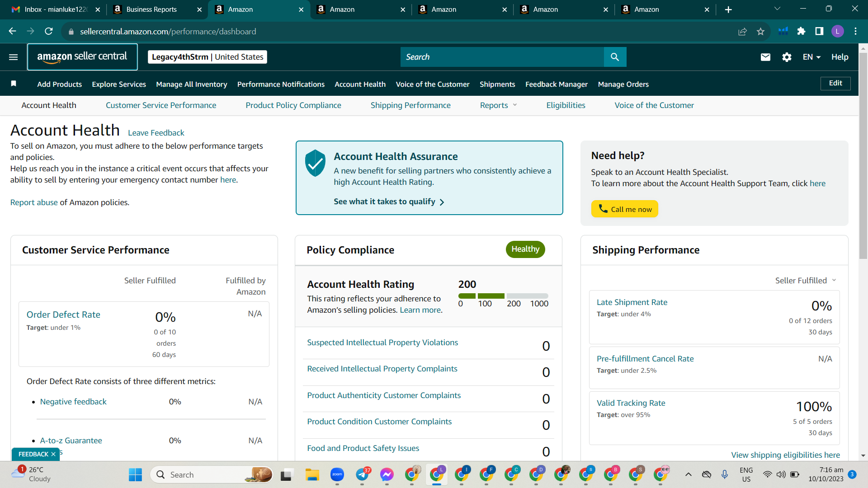Open the Late Shipment Rate link
868x488 pixels.
click(x=632, y=302)
